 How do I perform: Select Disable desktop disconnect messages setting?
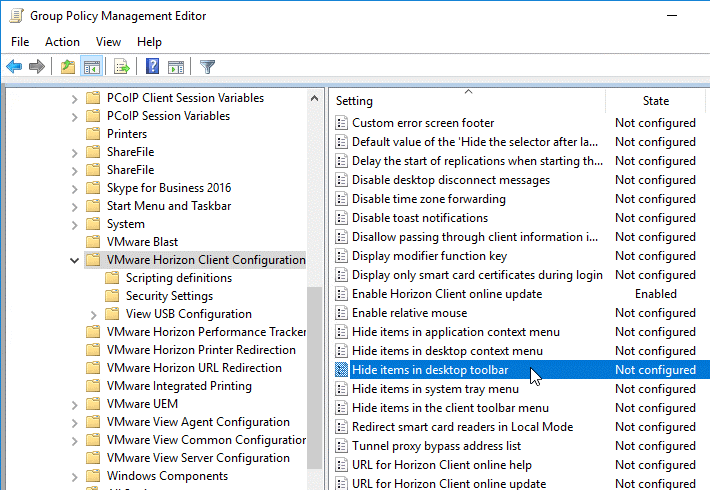coord(451,180)
